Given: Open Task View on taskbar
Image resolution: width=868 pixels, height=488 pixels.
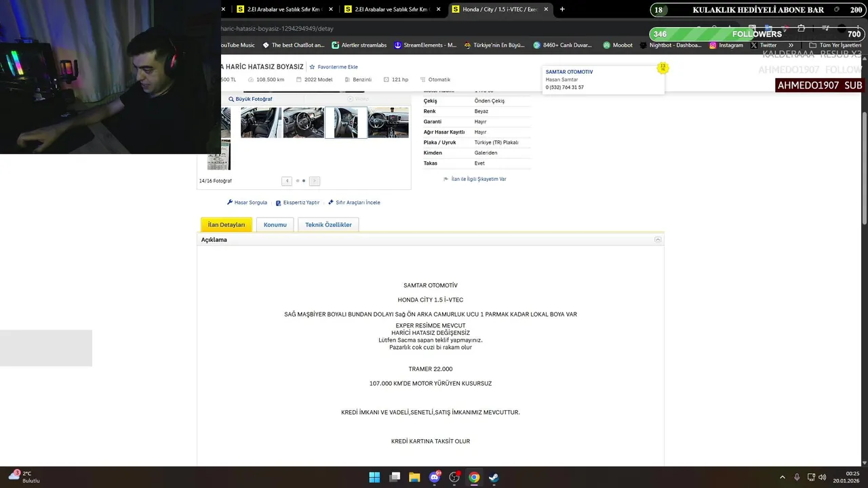Looking at the screenshot, I should point(395,477).
